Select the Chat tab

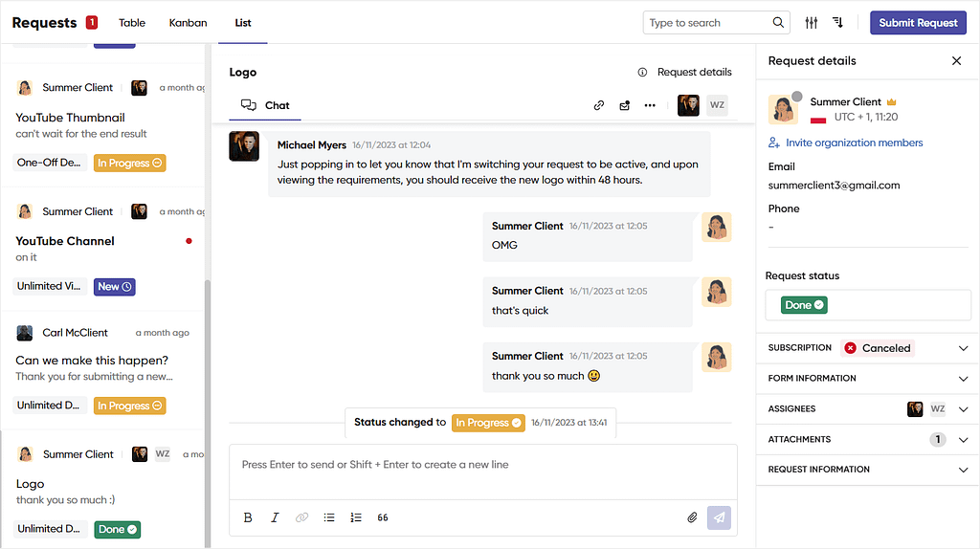tap(265, 105)
